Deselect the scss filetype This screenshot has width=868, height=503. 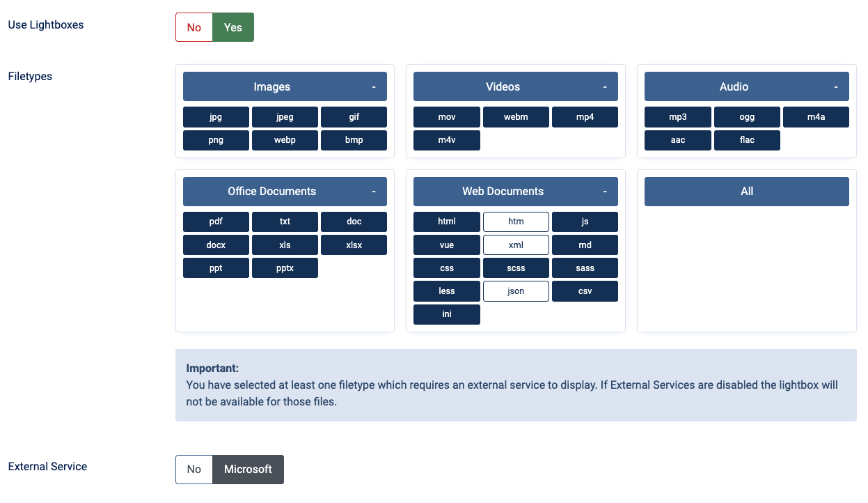pos(516,268)
